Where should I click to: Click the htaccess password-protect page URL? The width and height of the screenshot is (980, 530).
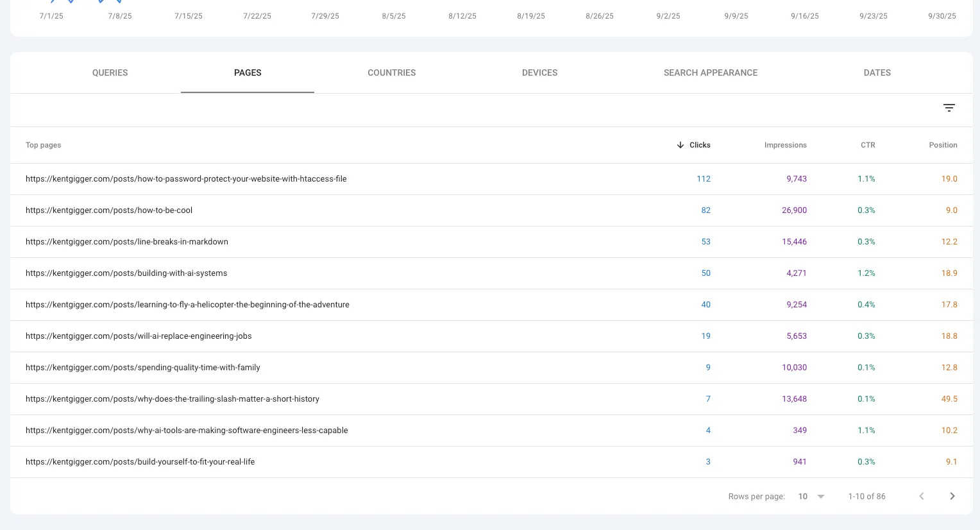186,179
